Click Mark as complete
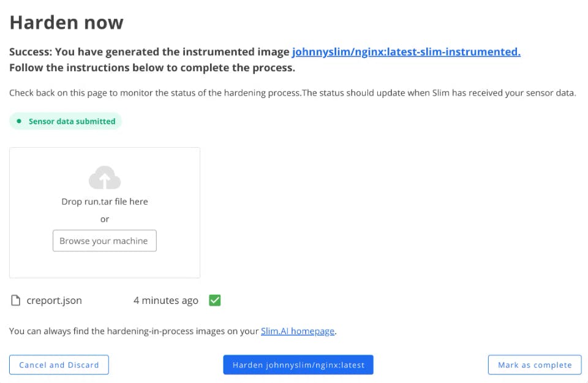 click(x=535, y=365)
